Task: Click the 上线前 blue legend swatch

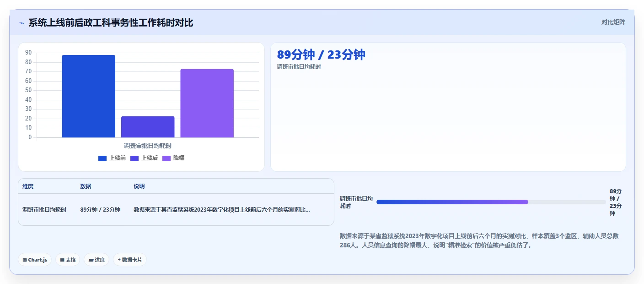Action: pyautogui.click(x=102, y=158)
